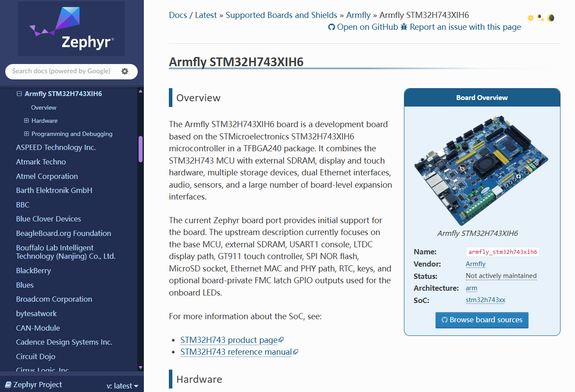Click the sidebar scrollbar down arrow
This screenshot has width=575, height=392.
(x=140, y=367)
